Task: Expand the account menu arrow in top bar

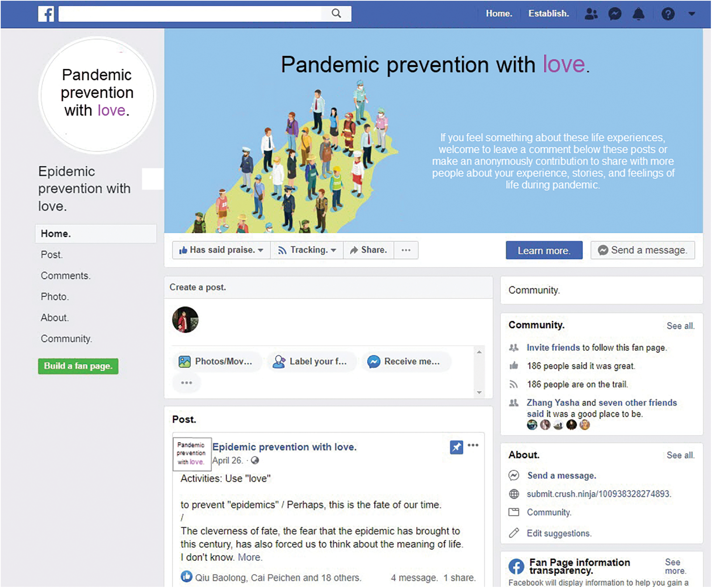Action: click(692, 14)
